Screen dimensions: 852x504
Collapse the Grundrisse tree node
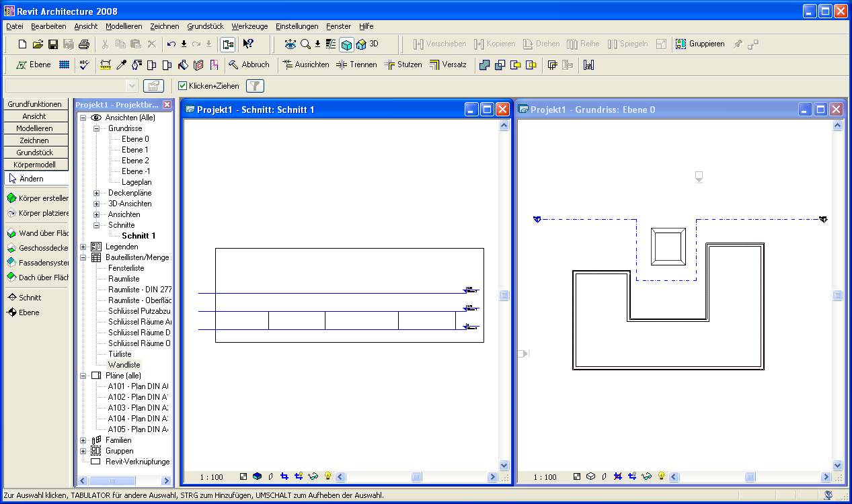96,128
